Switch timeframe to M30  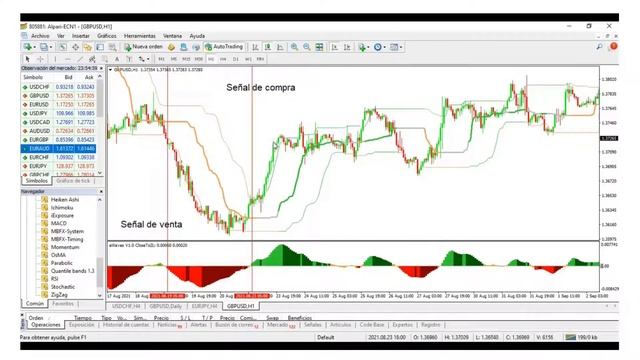point(198,59)
